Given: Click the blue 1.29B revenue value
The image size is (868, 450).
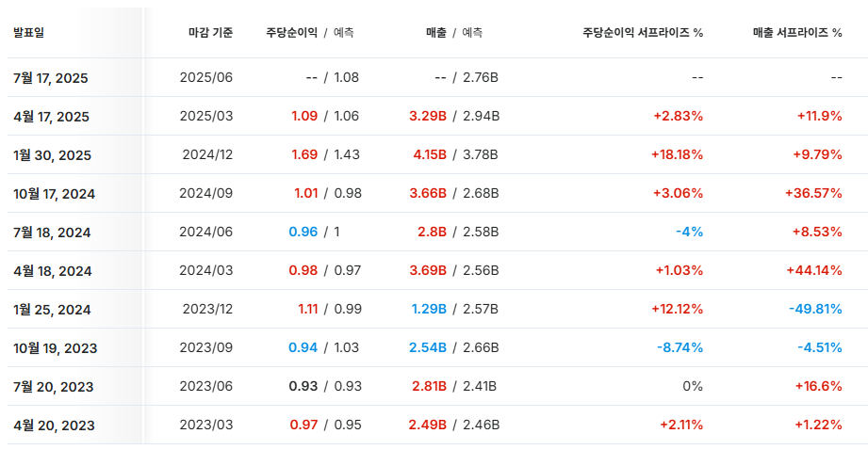Looking at the screenshot, I should 429,310.
